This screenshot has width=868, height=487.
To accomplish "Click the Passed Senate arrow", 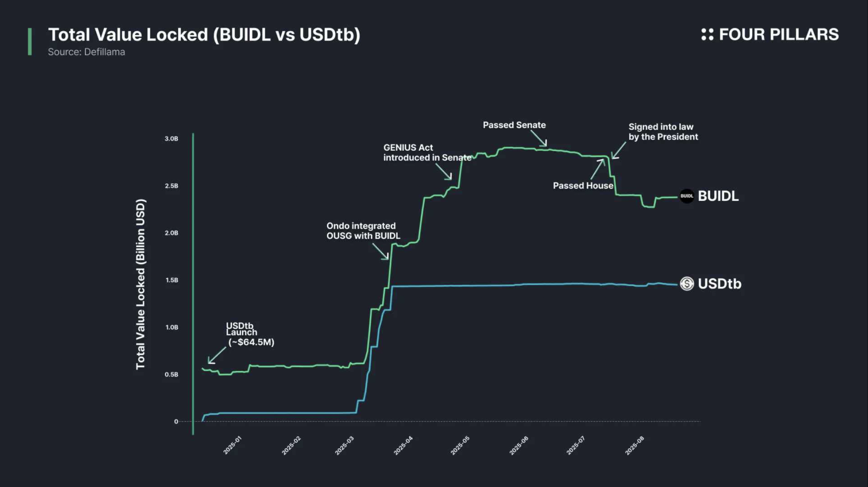I will [x=539, y=138].
